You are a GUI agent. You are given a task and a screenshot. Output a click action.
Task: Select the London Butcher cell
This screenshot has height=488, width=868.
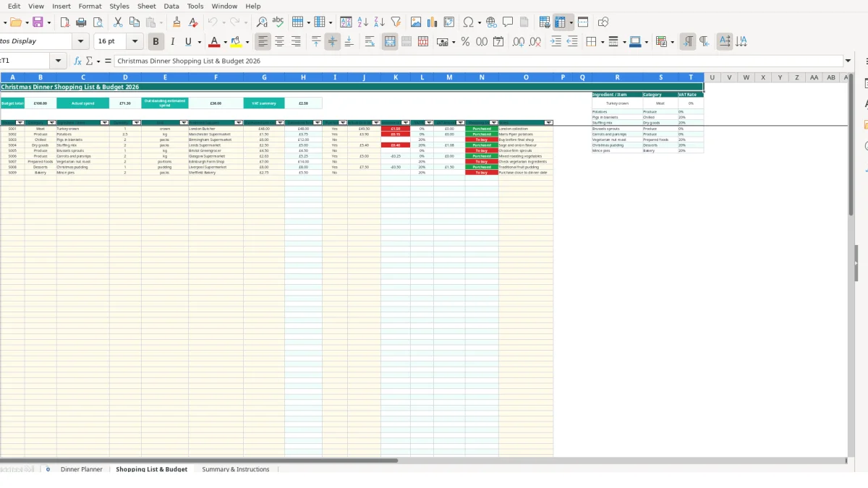[x=216, y=129]
